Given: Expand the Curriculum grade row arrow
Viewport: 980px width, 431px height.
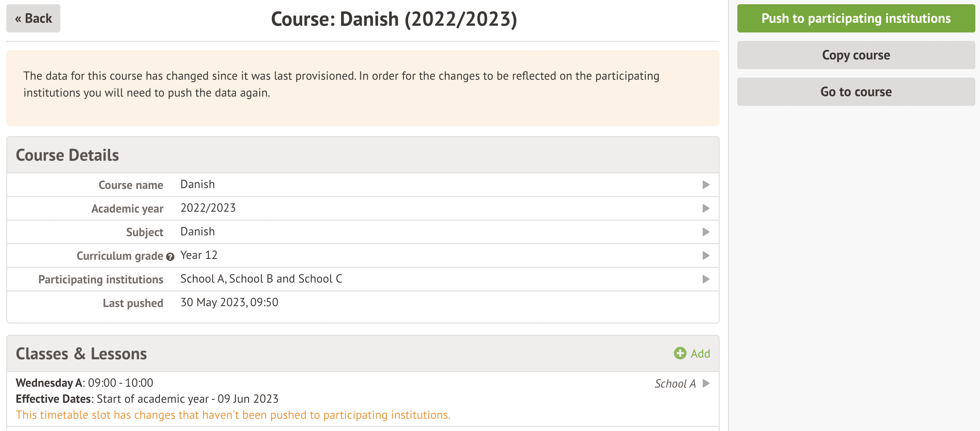Looking at the screenshot, I should (x=706, y=256).
